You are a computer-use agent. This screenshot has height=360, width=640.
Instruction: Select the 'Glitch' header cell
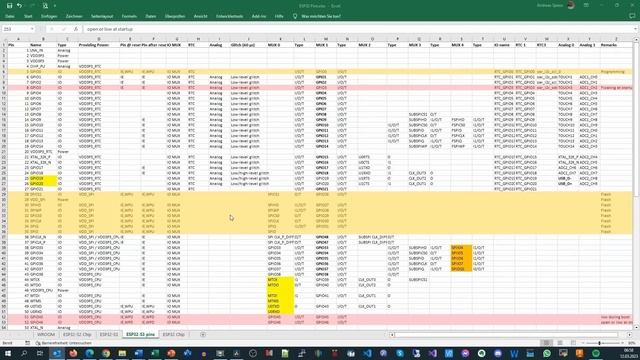(x=249, y=45)
